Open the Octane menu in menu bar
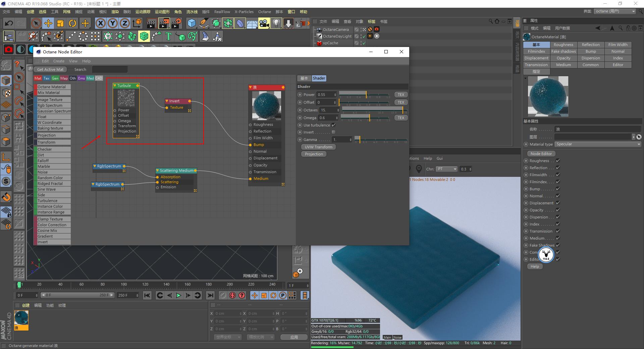Viewport: 644px width, 349px height. pyautogui.click(x=264, y=12)
